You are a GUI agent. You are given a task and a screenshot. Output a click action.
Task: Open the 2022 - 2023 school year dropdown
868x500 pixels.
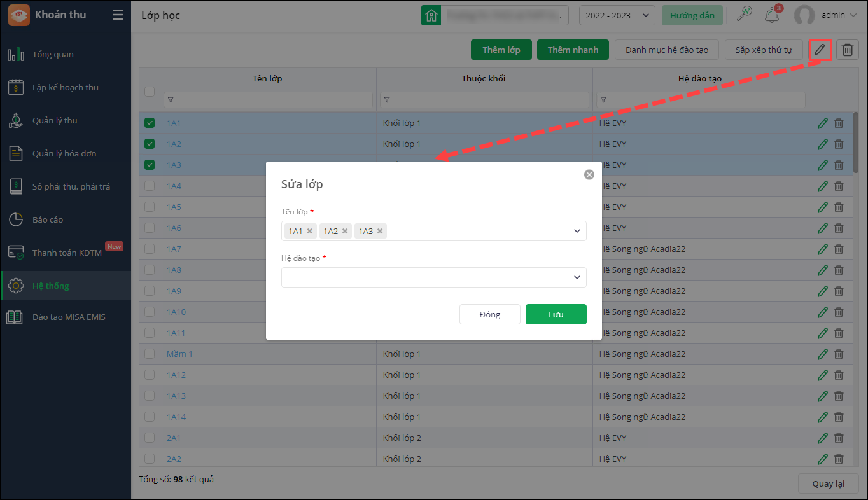click(x=617, y=16)
